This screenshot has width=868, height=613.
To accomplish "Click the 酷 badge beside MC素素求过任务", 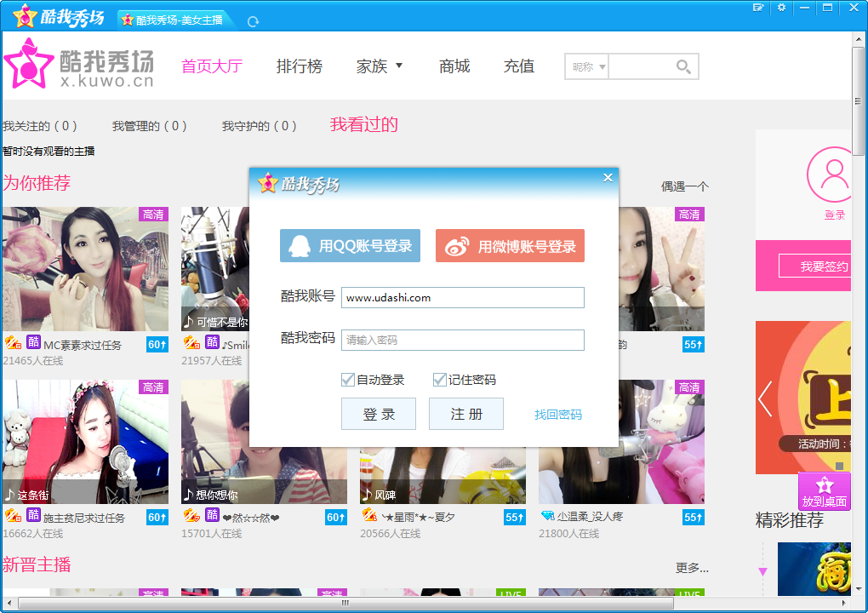I will [34, 342].
